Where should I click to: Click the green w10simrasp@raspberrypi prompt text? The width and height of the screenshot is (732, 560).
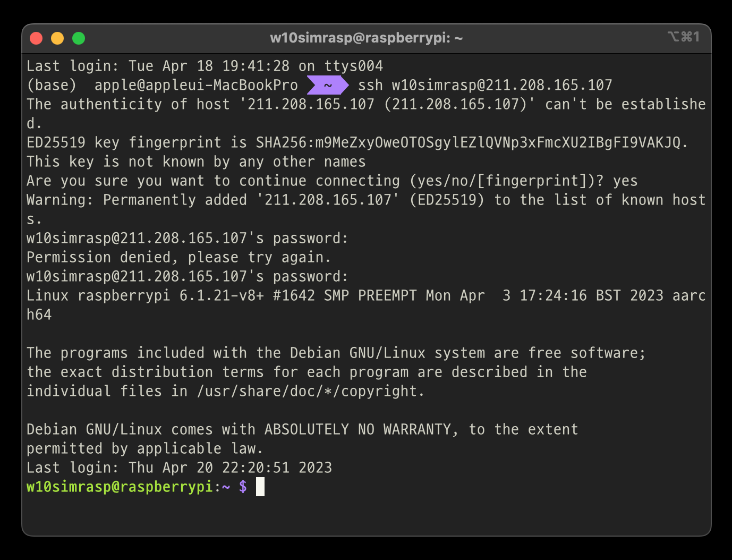pyautogui.click(x=120, y=487)
